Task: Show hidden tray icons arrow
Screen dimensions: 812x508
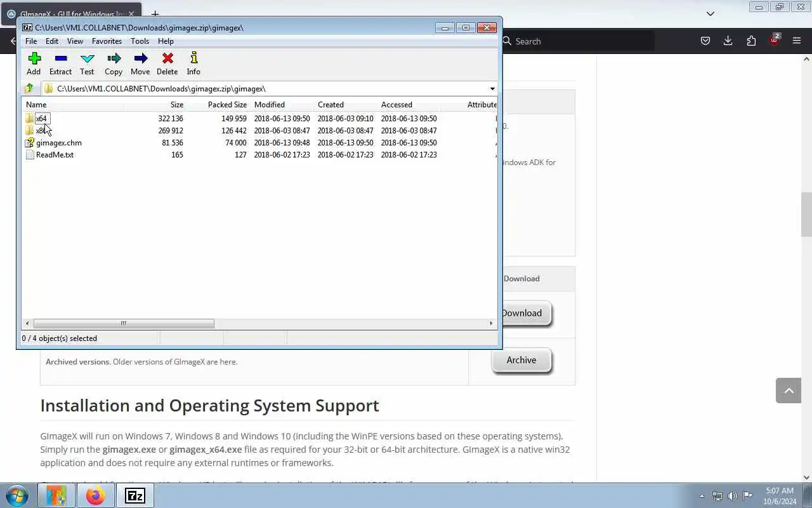Action: 702,496
